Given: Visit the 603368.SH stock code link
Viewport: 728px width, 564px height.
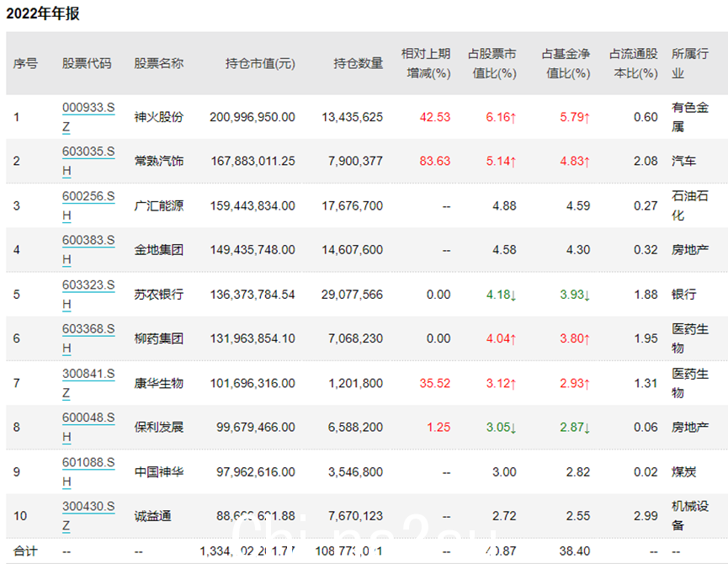Looking at the screenshot, I should click(x=88, y=338).
